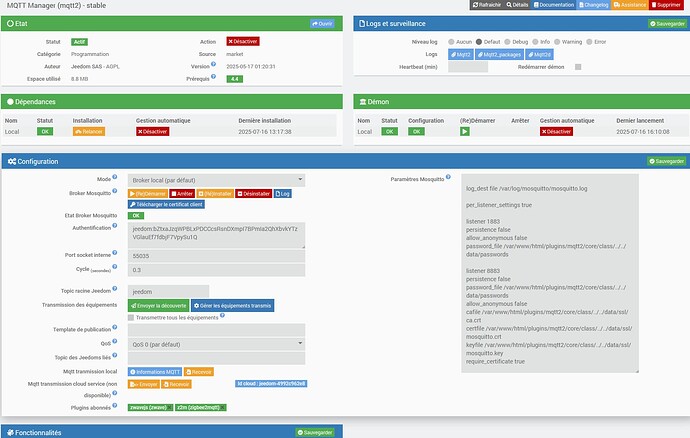Open the QoS dropdown
Image resolution: width=690 pixels, height=438 pixels.
tap(216, 344)
